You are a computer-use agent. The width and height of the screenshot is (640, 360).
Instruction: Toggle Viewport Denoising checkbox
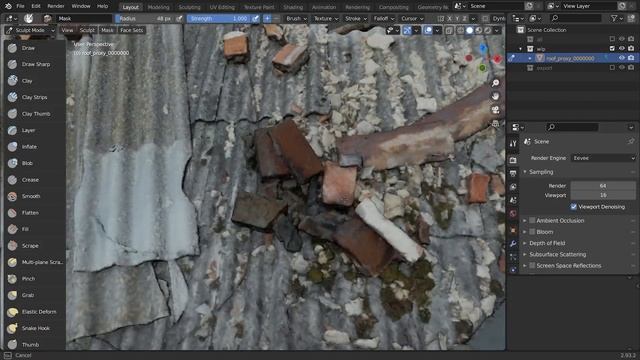(573, 207)
